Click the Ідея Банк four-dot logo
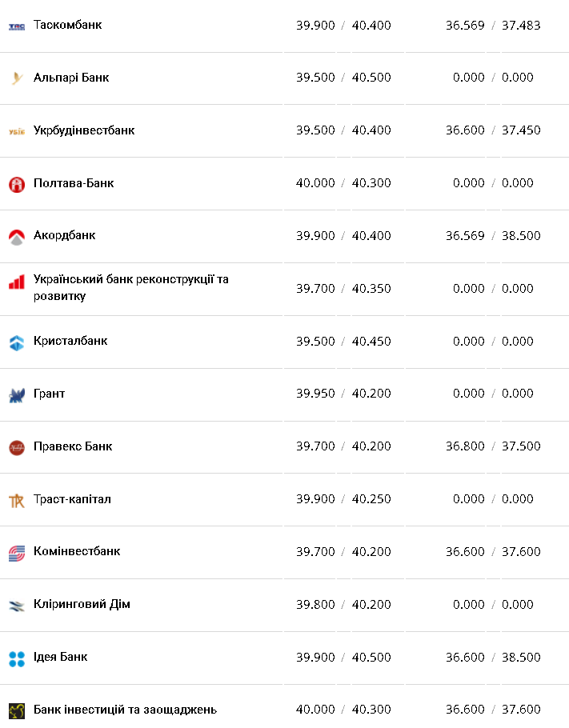This screenshot has width=569, height=728. 17,658
